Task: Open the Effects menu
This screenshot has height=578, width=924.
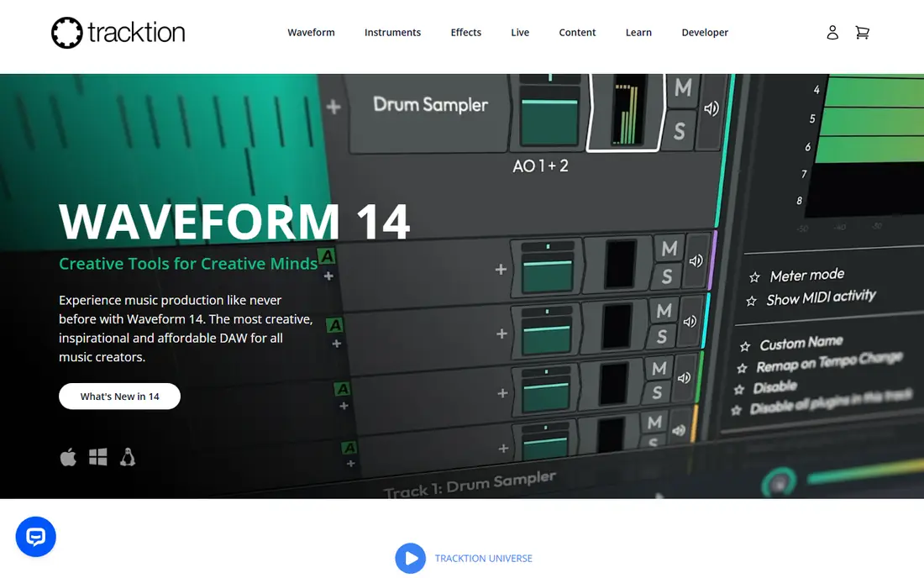Action: (465, 33)
